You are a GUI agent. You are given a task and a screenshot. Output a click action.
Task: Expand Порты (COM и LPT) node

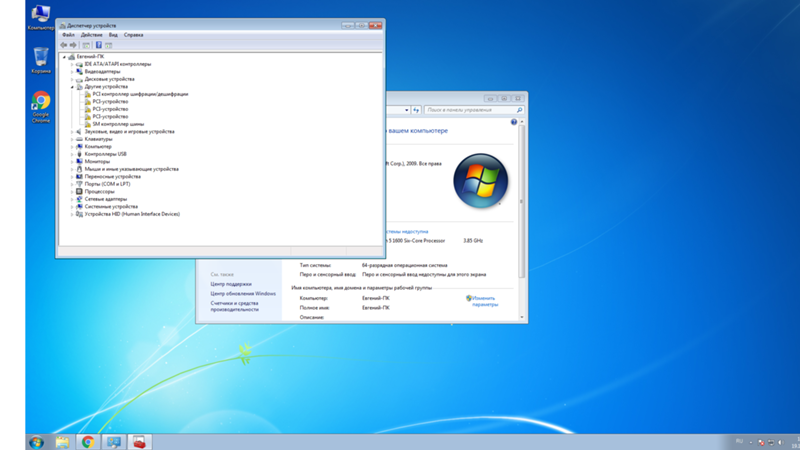tap(72, 184)
